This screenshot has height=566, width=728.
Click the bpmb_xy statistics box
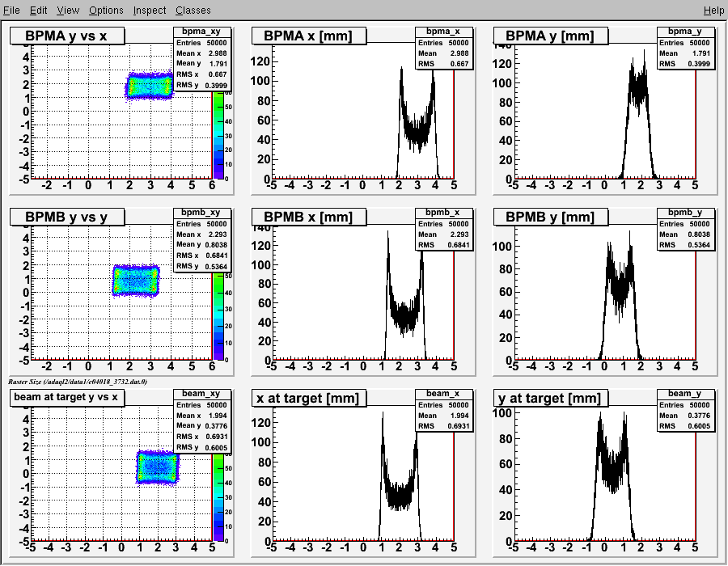[202, 240]
